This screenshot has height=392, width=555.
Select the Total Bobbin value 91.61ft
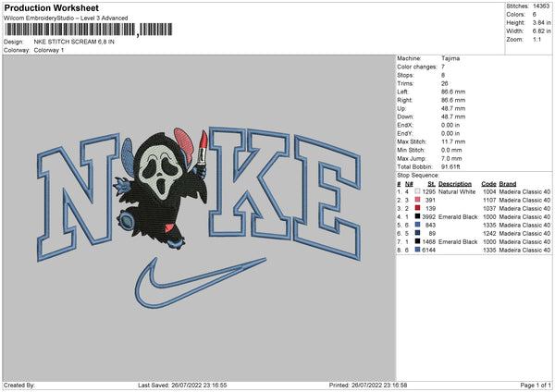tap(450, 166)
